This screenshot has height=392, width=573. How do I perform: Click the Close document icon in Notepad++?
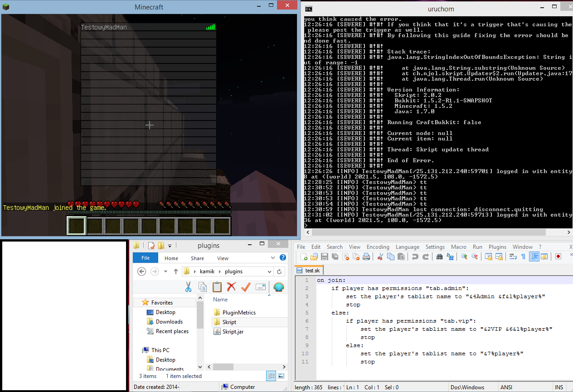(345, 256)
